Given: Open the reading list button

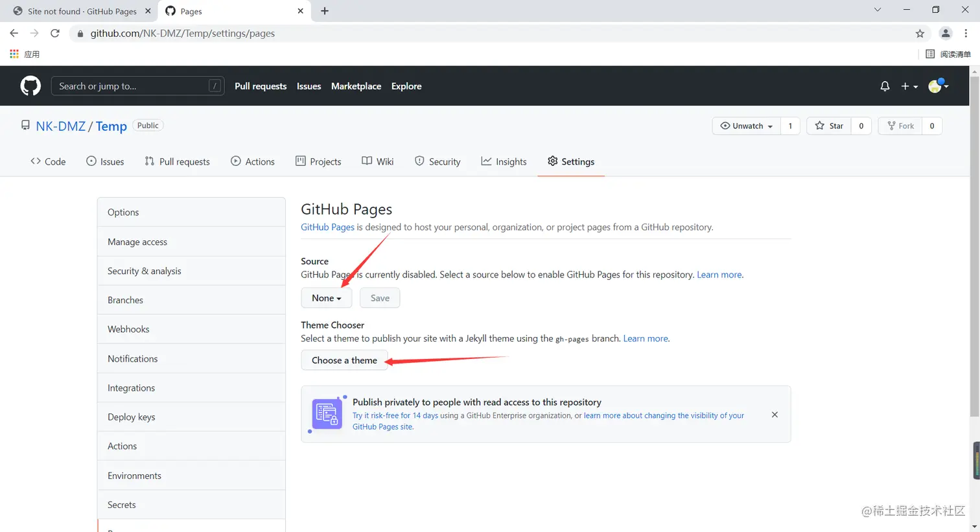Looking at the screenshot, I should [948, 54].
